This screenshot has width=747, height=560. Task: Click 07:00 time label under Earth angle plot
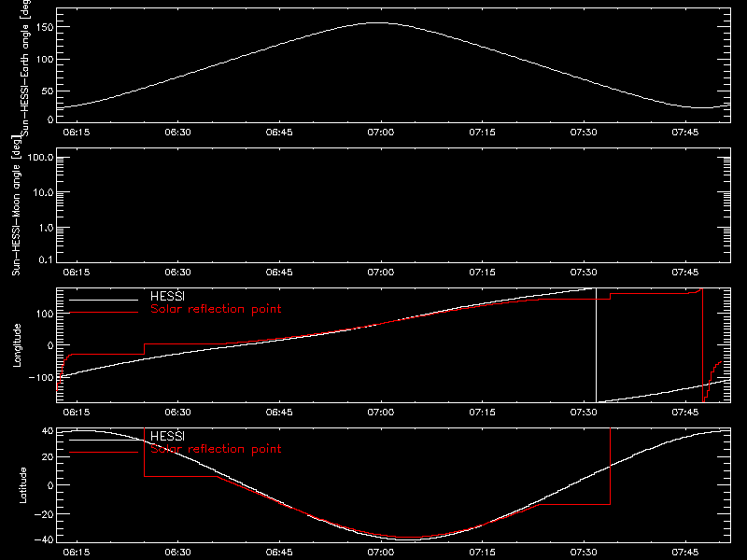[381, 133]
